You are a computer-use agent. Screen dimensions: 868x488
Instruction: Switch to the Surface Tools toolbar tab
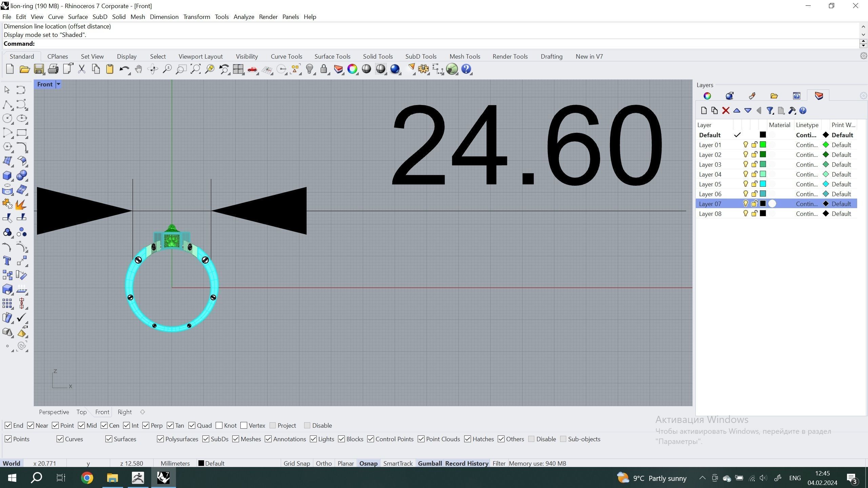[332, 56]
